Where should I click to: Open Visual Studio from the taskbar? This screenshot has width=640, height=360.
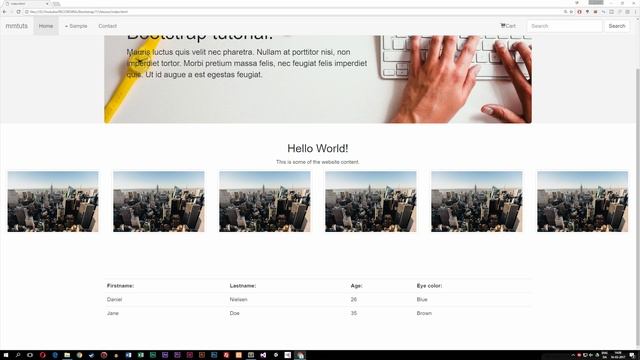[x=263, y=355]
